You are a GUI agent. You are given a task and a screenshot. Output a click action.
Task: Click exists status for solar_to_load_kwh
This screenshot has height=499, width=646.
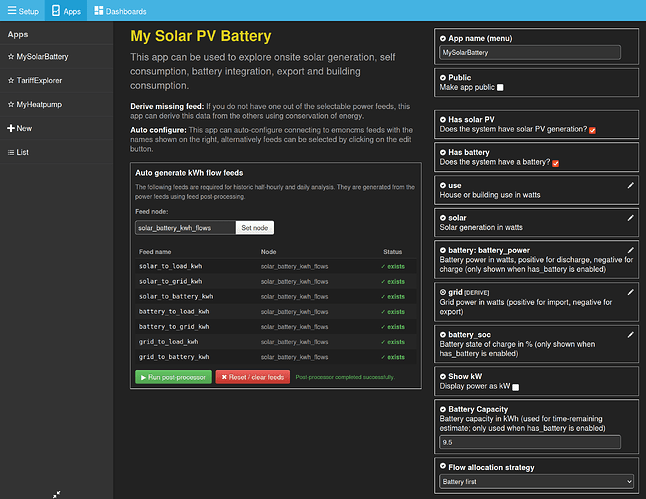click(x=393, y=266)
